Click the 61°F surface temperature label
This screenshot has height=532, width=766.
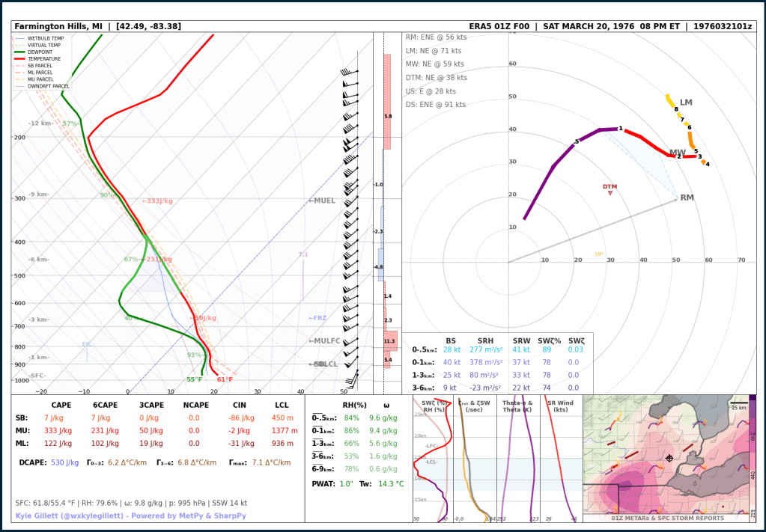click(225, 379)
